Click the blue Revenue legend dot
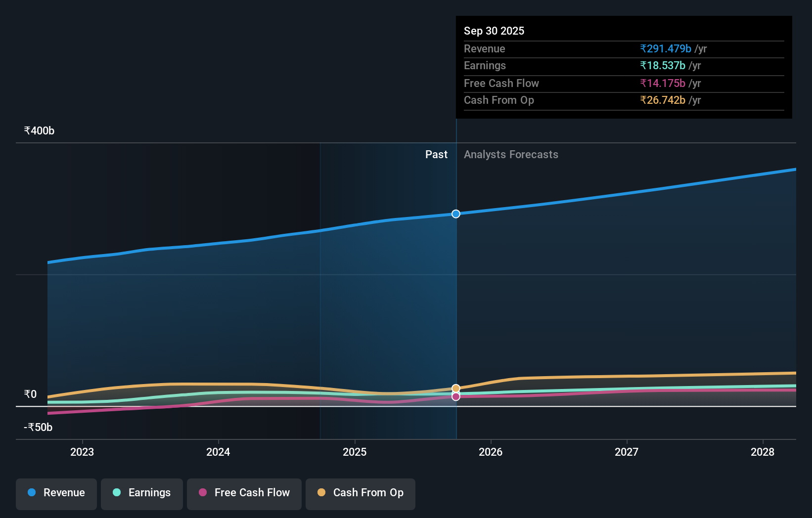This screenshot has height=518, width=812. click(x=31, y=493)
